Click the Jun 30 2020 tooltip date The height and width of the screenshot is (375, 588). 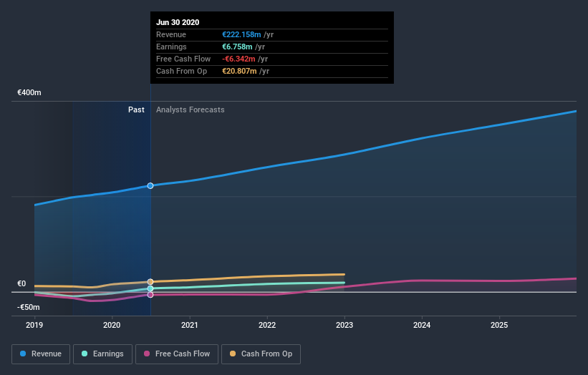click(x=178, y=22)
